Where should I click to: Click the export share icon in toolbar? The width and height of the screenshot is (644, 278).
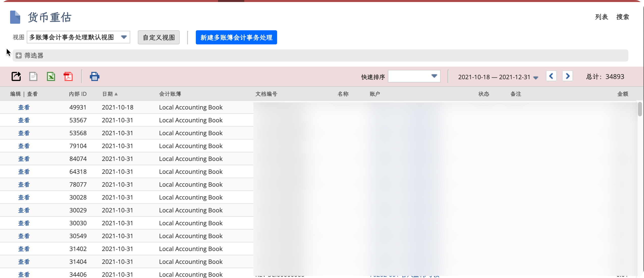[x=16, y=76]
